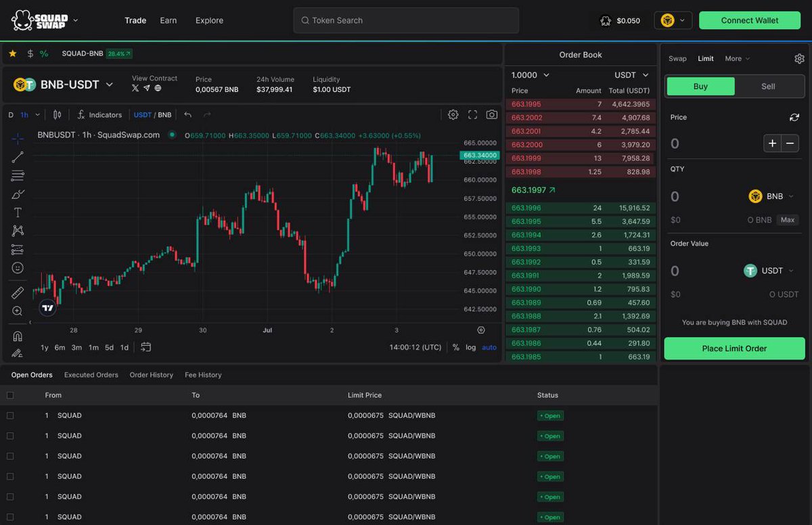Viewport: 812px width, 525px height.
Task: Decrease the price with minus button
Action: [x=790, y=143]
